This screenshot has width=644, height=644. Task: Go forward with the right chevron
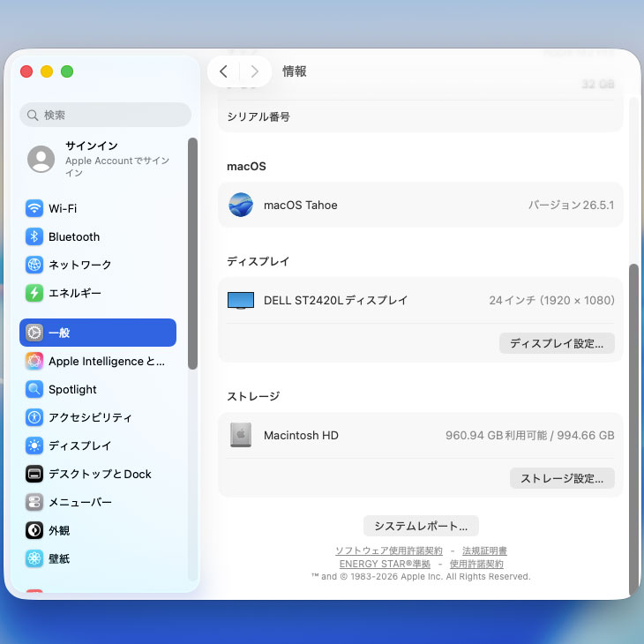(x=255, y=71)
